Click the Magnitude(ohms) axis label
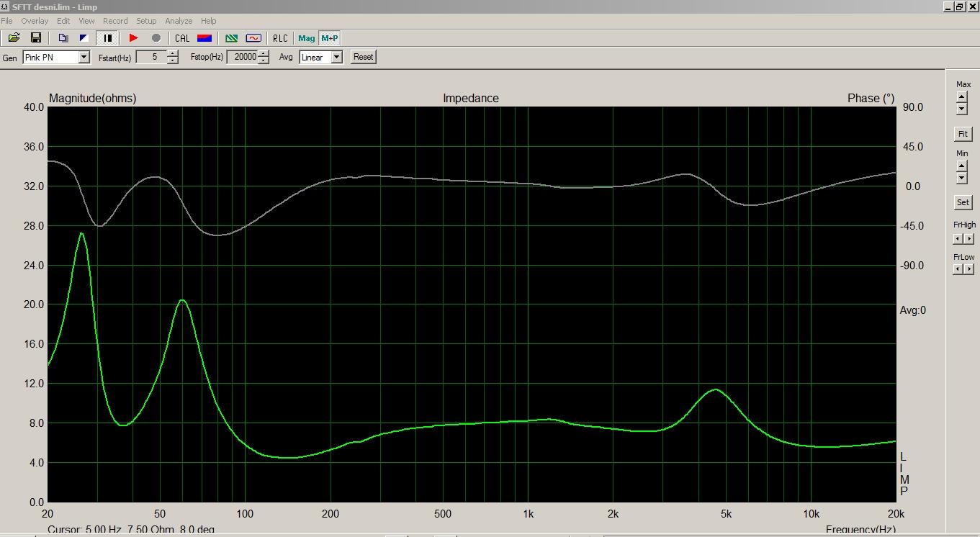 [92, 99]
